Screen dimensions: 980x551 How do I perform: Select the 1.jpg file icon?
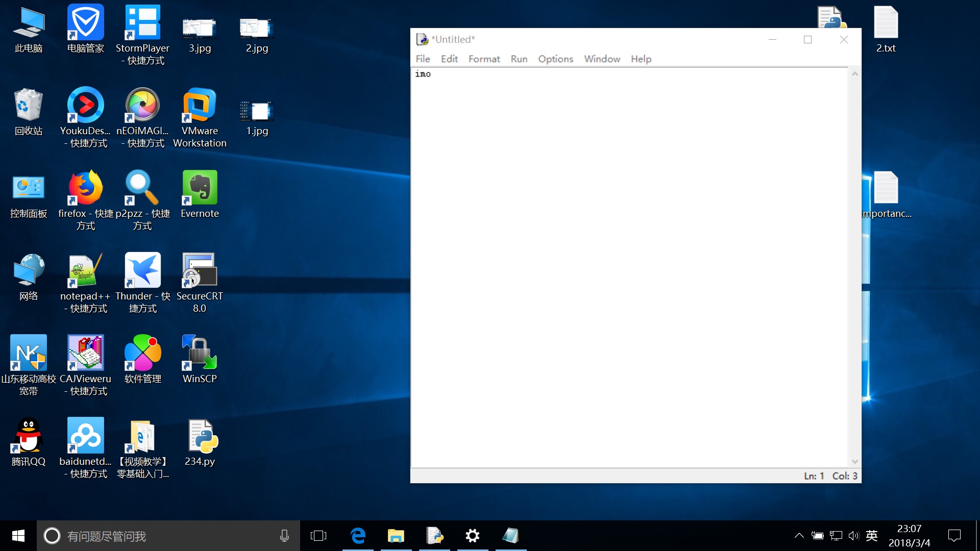point(257,117)
